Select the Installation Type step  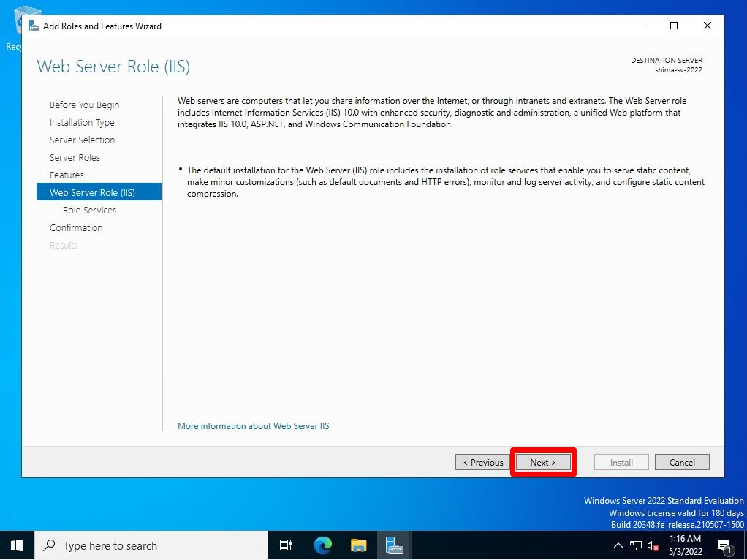click(82, 123)
